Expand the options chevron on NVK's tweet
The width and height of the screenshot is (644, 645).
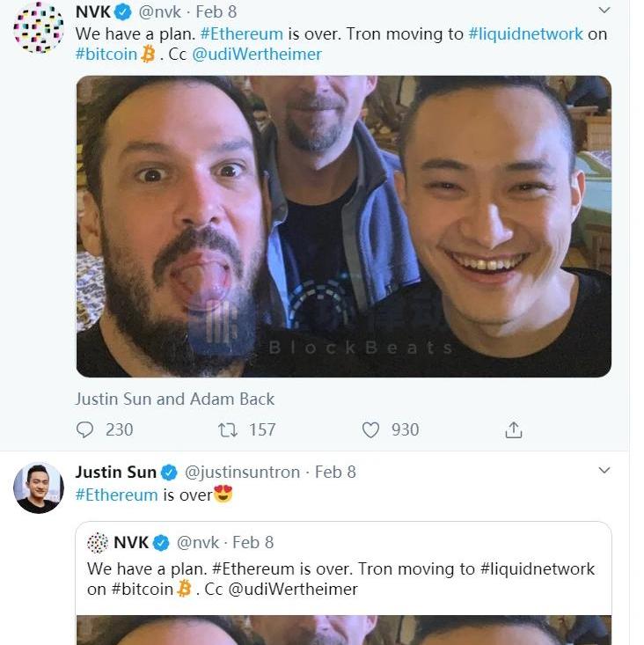click(x=604, y=11)
